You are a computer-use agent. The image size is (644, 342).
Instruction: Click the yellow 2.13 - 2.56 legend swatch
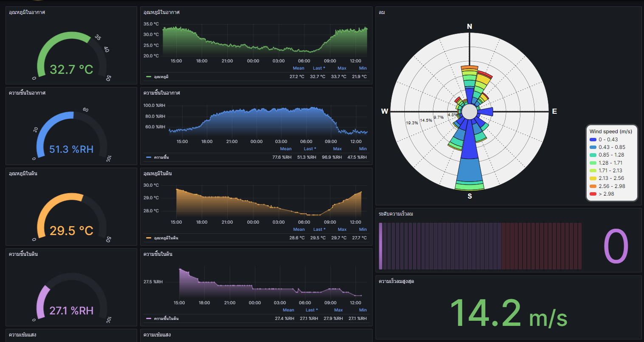click(x=593, y=178)
